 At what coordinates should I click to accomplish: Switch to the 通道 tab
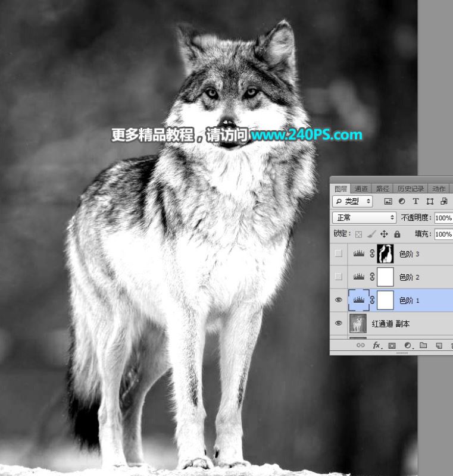point(361,189)
